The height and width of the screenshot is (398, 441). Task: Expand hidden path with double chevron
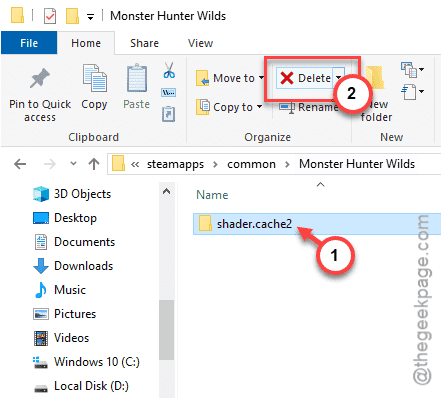[135, 164]
